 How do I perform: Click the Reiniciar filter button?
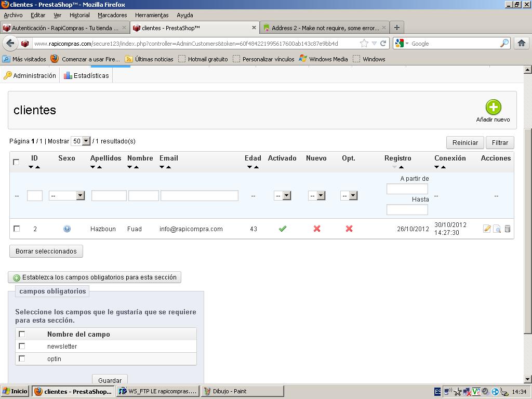465,142
